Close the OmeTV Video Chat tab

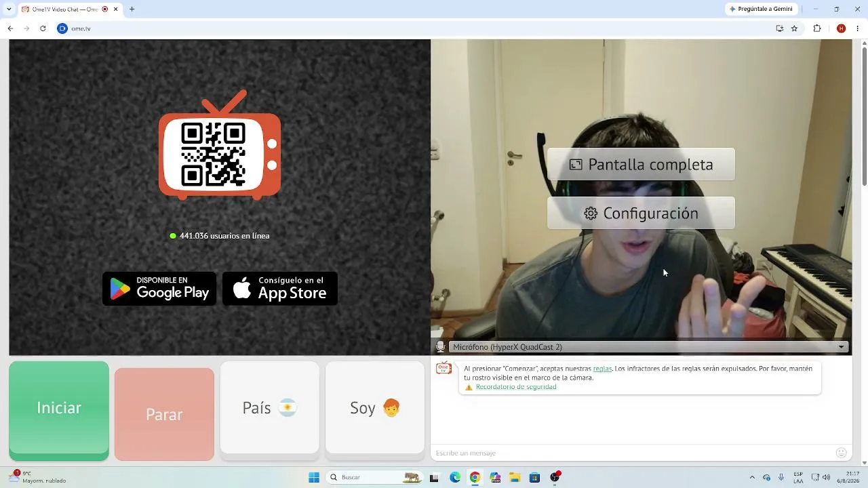(x=116, y=9)
